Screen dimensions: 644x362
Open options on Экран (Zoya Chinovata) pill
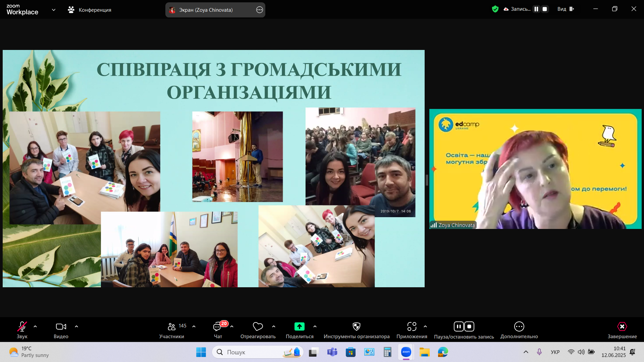259,10
